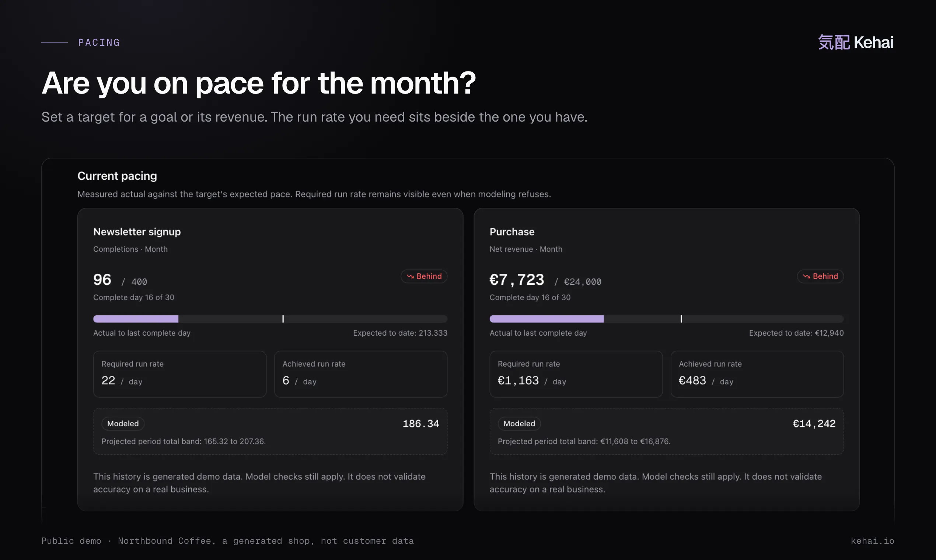Click 'Complete day 16 of 30' under Newsletter signup
This screenshot has height=560, width=936.
tap(134, 297)
